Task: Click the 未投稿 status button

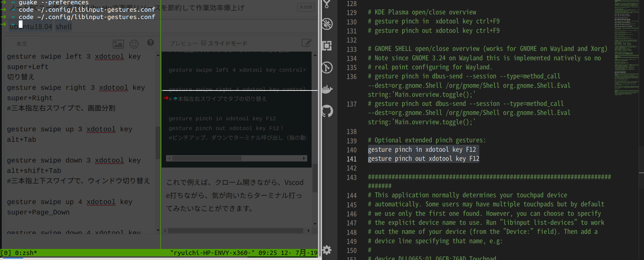Action: [306, 7]
